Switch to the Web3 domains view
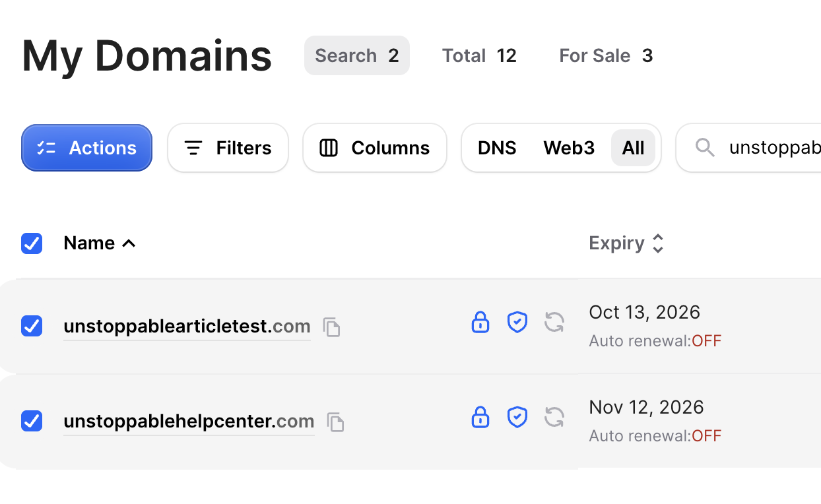821x504 pixels. 569,148
